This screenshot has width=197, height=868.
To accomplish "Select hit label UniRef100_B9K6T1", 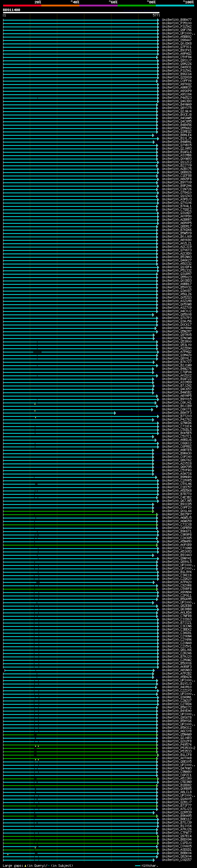I will click(x=177, y=531).
